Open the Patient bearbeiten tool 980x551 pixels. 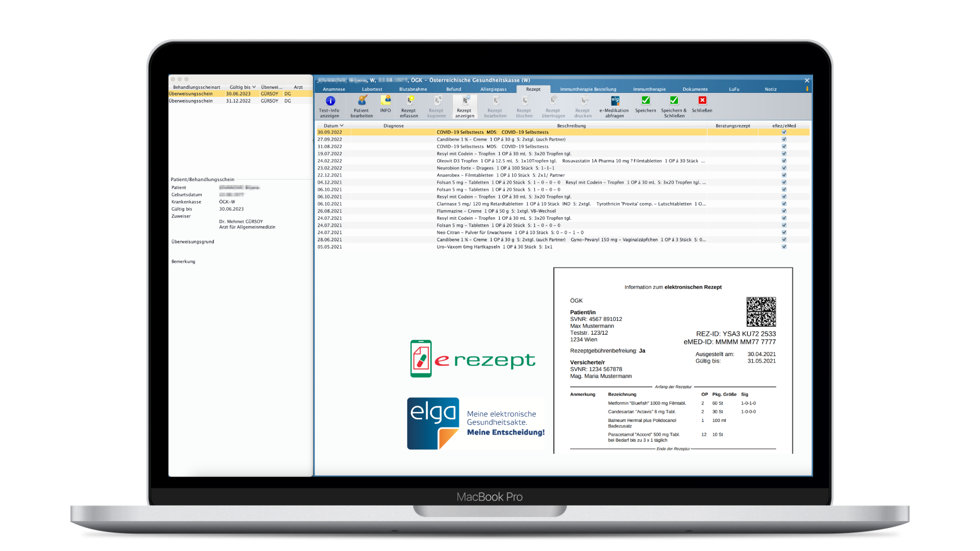[x=362, y=101]
